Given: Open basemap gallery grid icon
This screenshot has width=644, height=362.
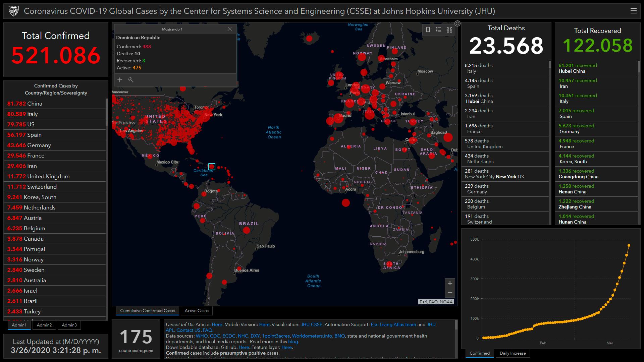Looking at the screenshot, I should [x=449, y=30].
